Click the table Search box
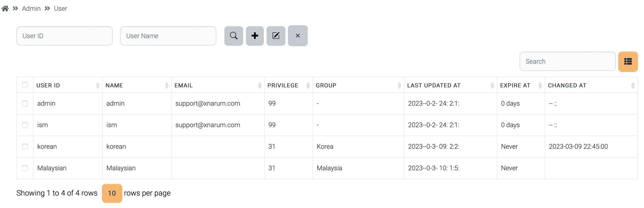Image resolution: width=644 pixels, height=208 pixels. click(567, 61)
